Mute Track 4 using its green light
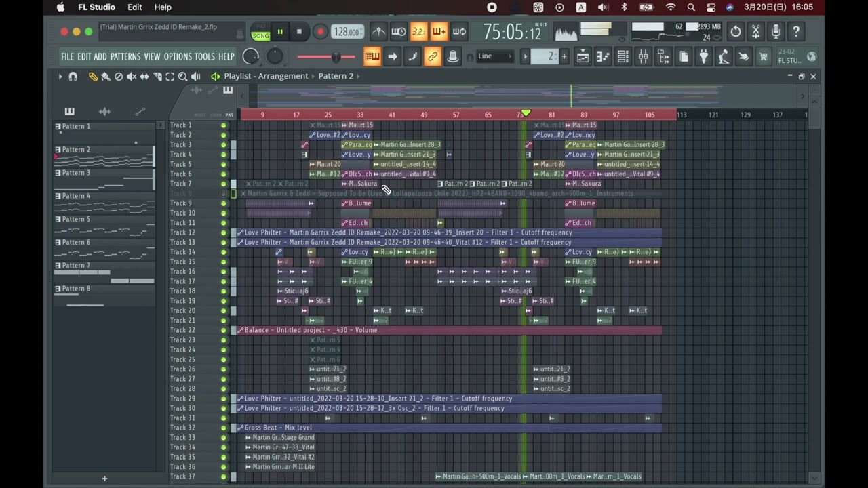This screenshot has height=488, width=868. point(224,155)
